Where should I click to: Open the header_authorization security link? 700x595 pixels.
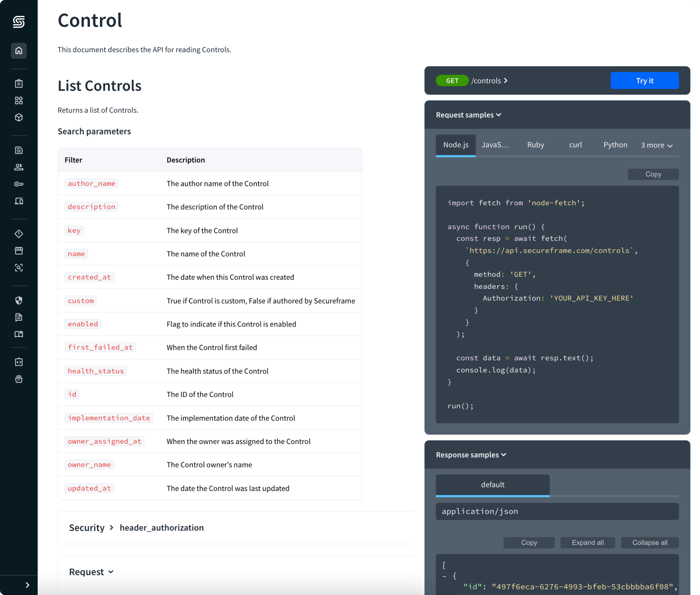tap(162, 528)
